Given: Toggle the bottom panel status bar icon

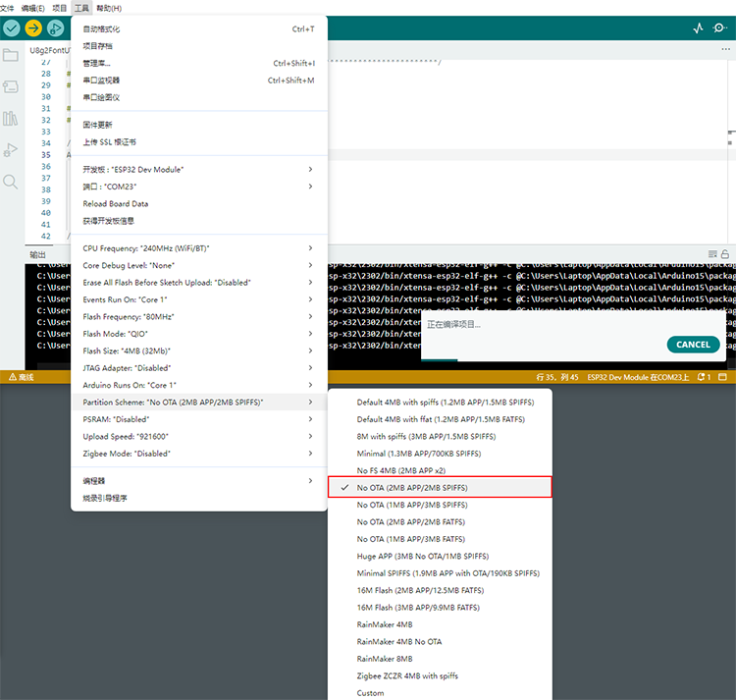Looking at the screenshot, I should pyautogui.click(x=723, y=377).
